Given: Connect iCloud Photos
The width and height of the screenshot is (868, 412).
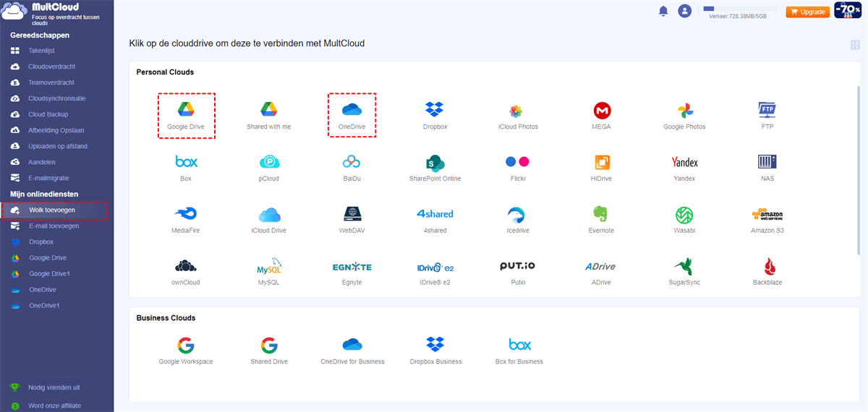Looking at the screenshot, I should pyautogui.click(x=516, y=111).
